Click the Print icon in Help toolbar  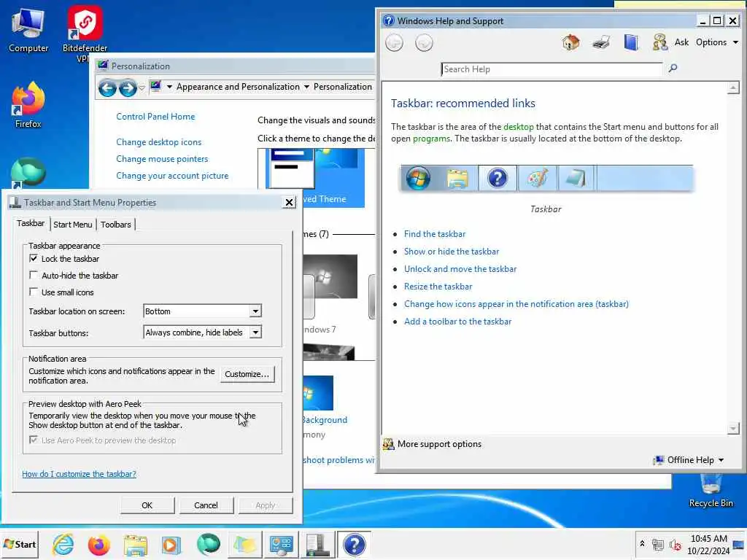[601, 42]
